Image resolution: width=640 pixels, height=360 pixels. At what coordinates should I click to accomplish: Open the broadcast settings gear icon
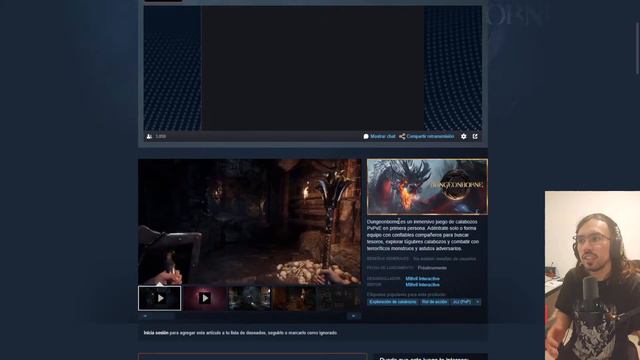pos(463,136)
